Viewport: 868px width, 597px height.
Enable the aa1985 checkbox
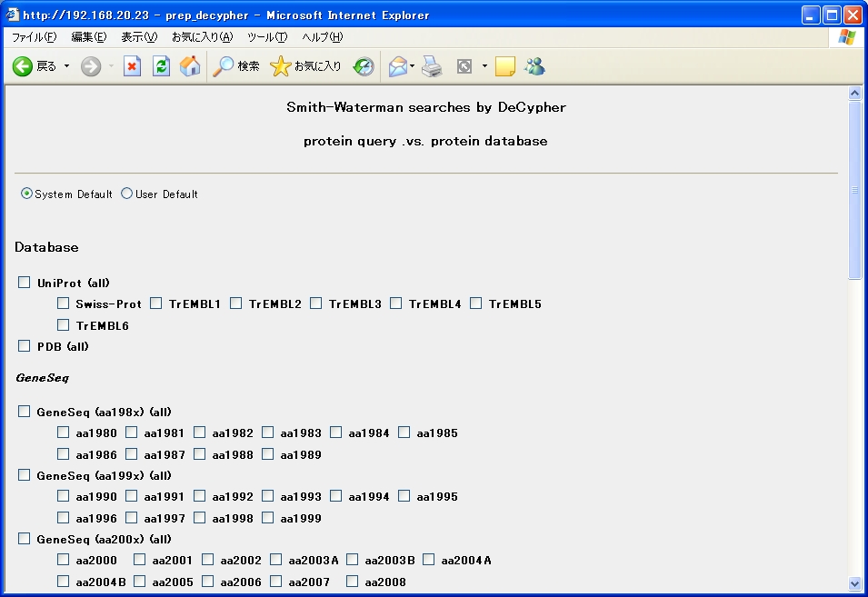tap(404, 433)
